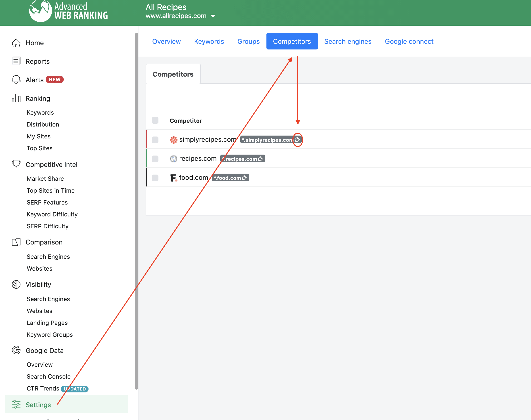
Task: Open the Search engines tab
Action: [x=348, y=41]
